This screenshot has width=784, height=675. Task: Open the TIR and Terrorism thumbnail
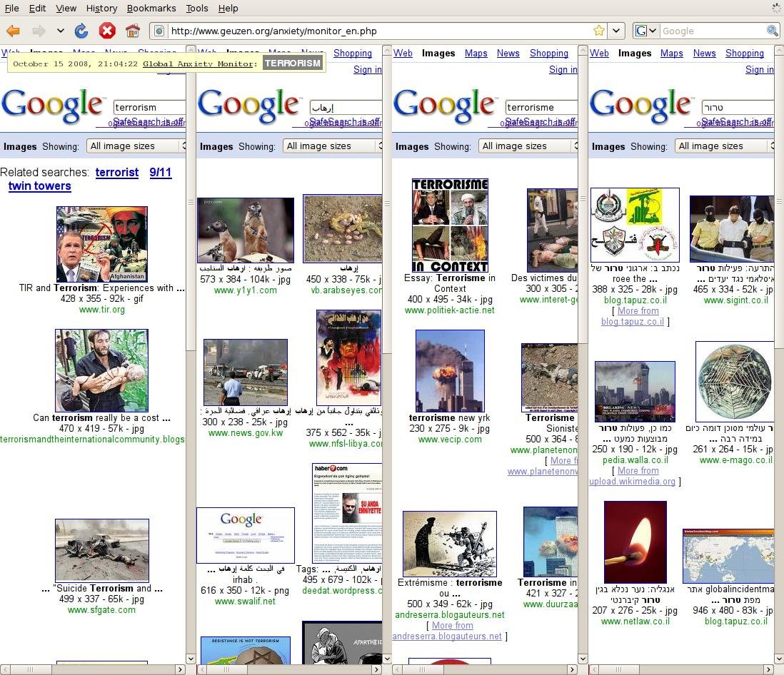pyautogui.click(x=102, y=244)
